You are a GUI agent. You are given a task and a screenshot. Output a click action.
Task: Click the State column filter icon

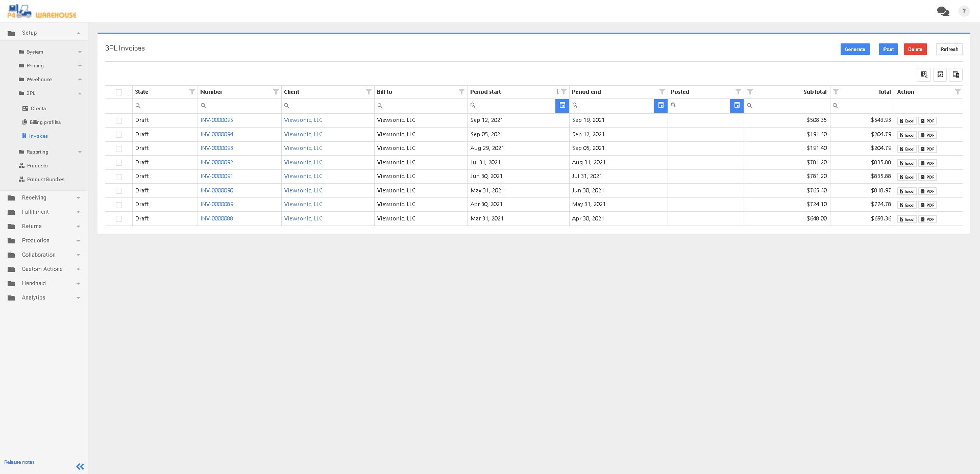click(x=192, y=92)
